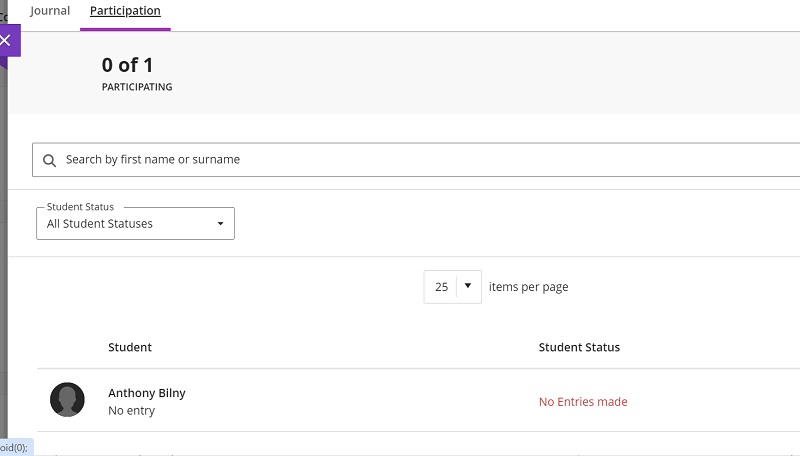Open the Student Status filter dropdown

(x=135, y=224)
